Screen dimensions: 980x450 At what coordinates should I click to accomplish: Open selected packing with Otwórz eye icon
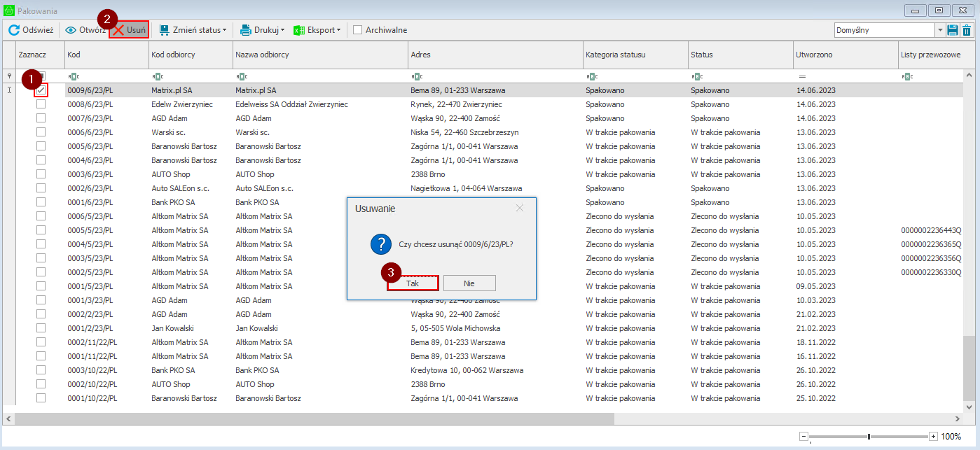coord(71,30)
